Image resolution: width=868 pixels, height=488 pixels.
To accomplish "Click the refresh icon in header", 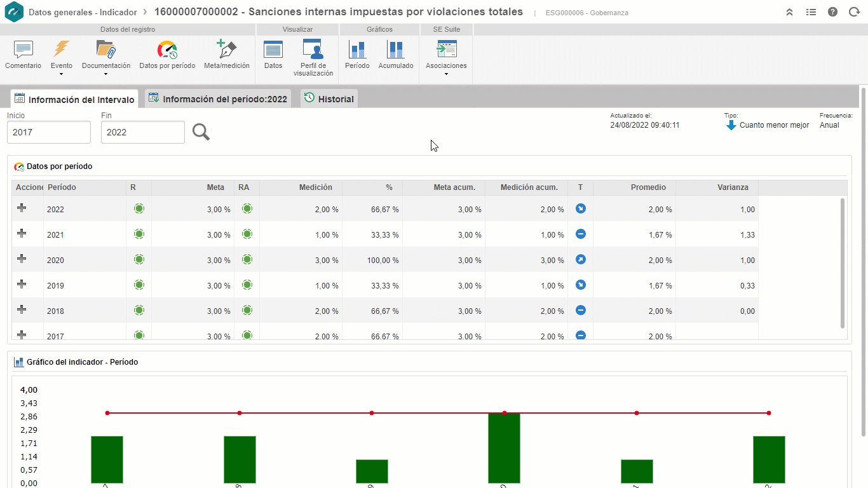I will click(854, 12).
